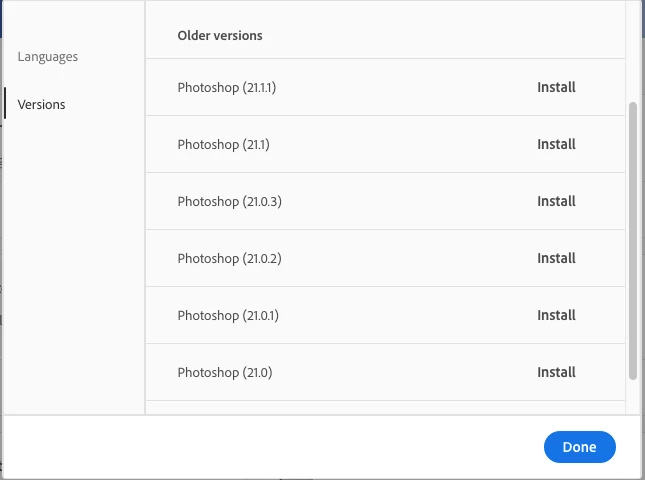Select the Photoshop (21.0.1) row label

coord(228,315)
